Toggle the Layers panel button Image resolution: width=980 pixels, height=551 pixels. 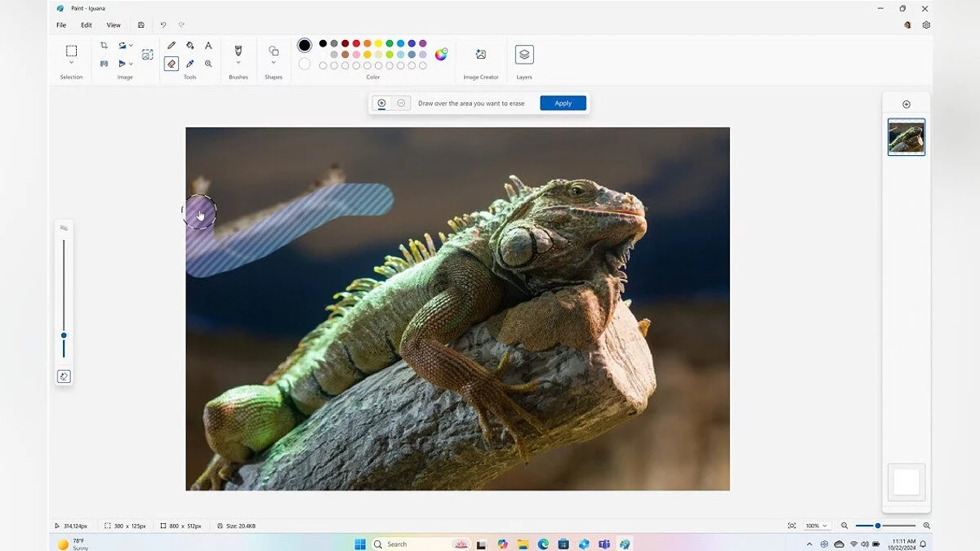coord(524,55)
